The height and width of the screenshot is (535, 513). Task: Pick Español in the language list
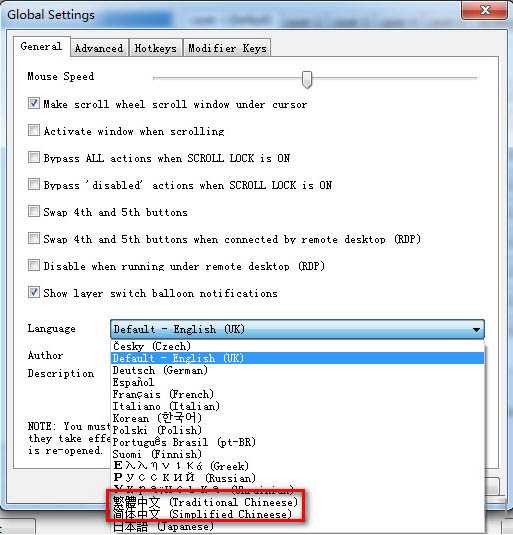coord(297,382)
